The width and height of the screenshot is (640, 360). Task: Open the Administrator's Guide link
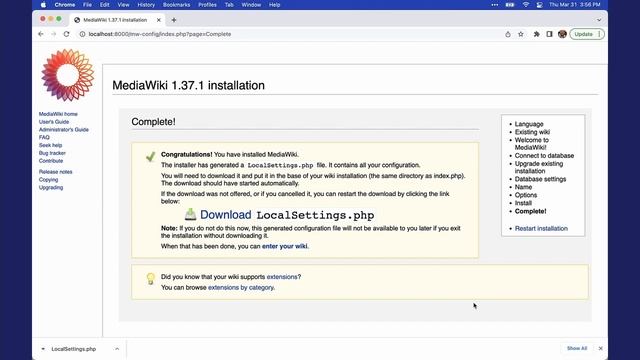coord(64,130)
